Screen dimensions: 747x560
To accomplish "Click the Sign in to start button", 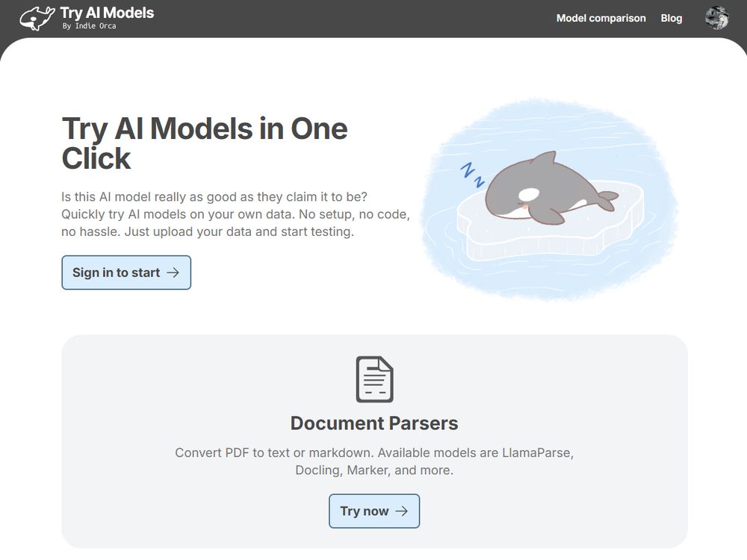I will click(x=125, y=273).
